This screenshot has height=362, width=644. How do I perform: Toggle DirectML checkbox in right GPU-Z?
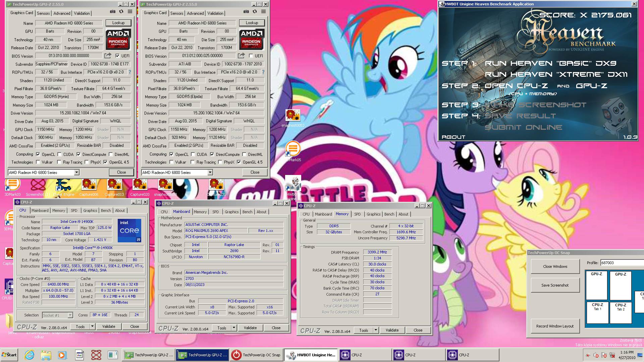pyautogui.click(x=244, y=154)
